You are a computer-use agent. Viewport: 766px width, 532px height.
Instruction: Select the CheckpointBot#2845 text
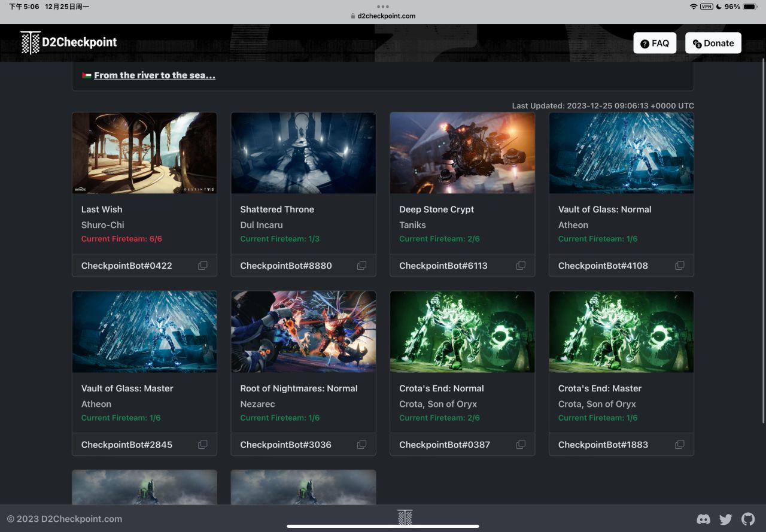click(x=127, y=445)
